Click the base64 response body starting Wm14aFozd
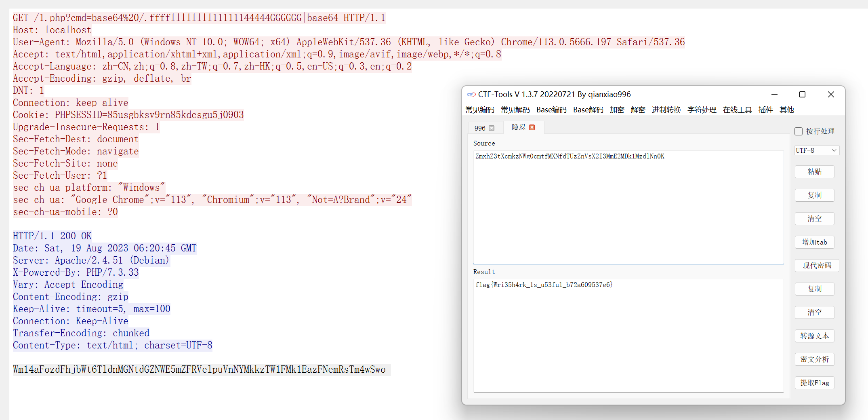 pos(202,369)
